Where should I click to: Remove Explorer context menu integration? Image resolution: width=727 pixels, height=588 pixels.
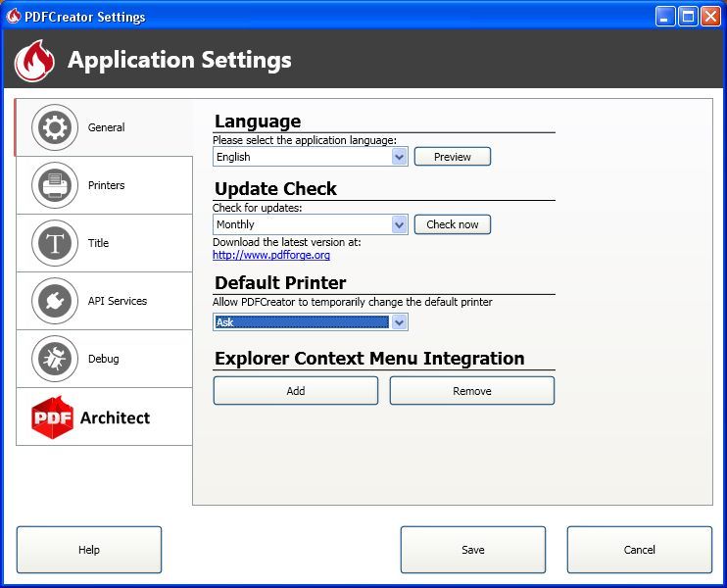[x=472, y=391]
